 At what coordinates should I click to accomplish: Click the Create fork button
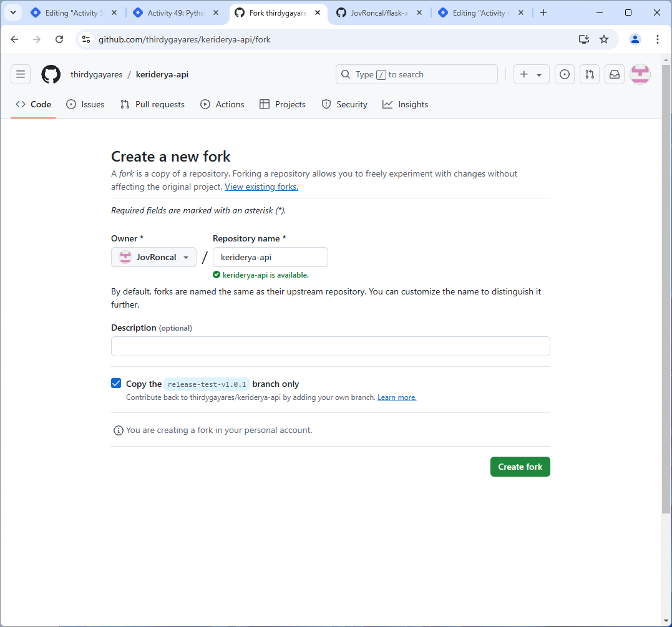tap(520, 467)
